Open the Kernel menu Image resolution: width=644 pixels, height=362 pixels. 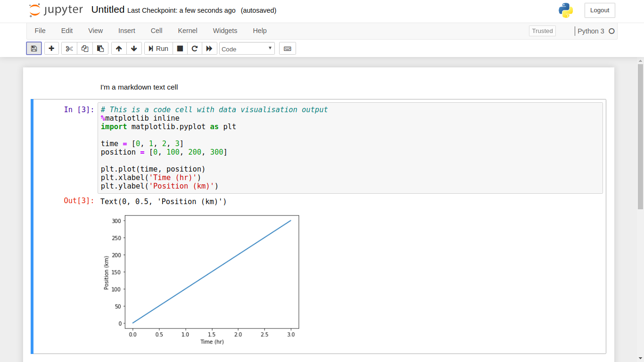[188, 31]
